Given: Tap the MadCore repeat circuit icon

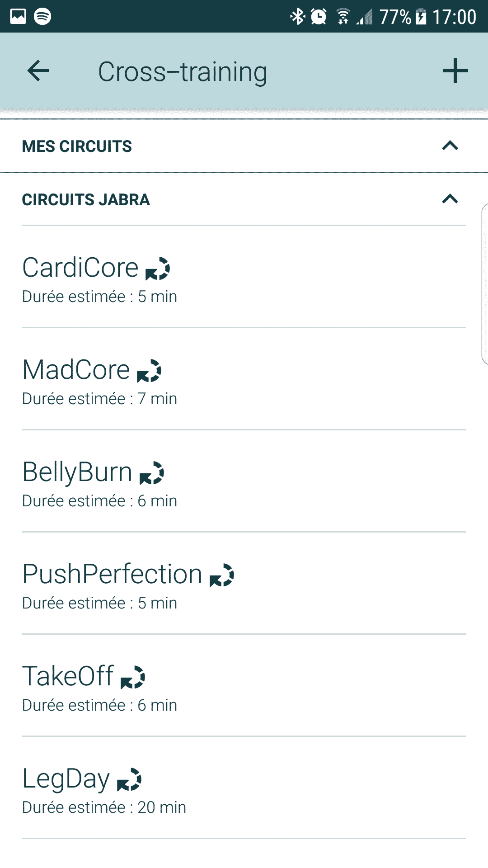Looking at the screenshot, I should 149,371.
